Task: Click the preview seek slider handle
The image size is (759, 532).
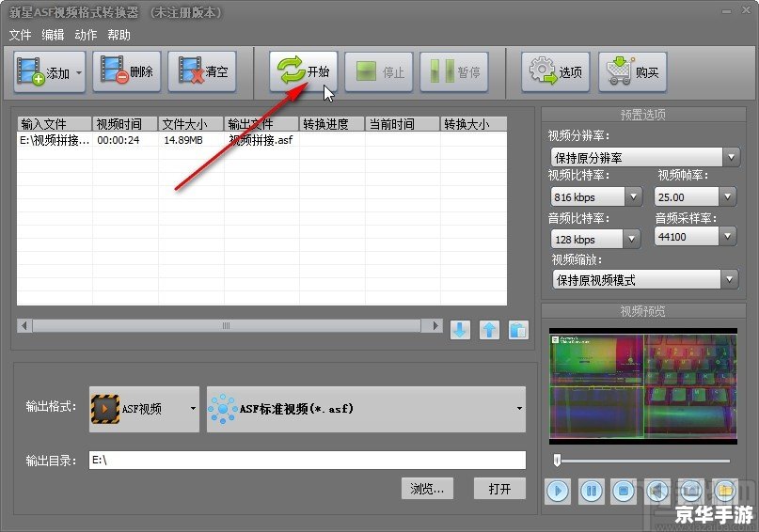Action: [557, 460]
